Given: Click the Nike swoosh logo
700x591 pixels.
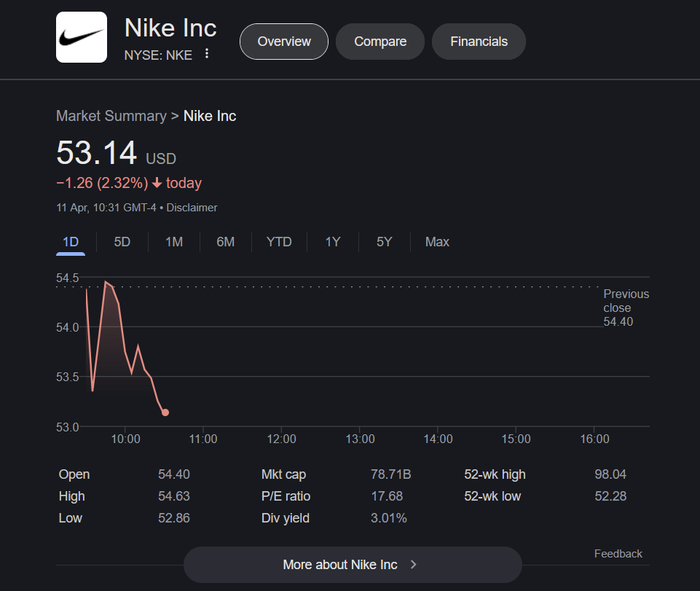Looking at the screenshot, I should coord(82,37).
